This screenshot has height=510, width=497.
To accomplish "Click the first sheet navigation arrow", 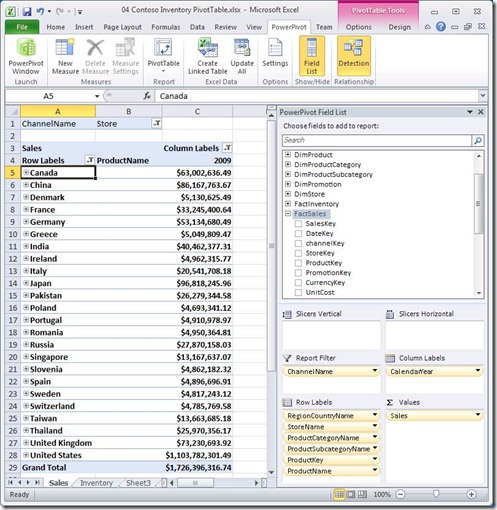I will 10,482.
